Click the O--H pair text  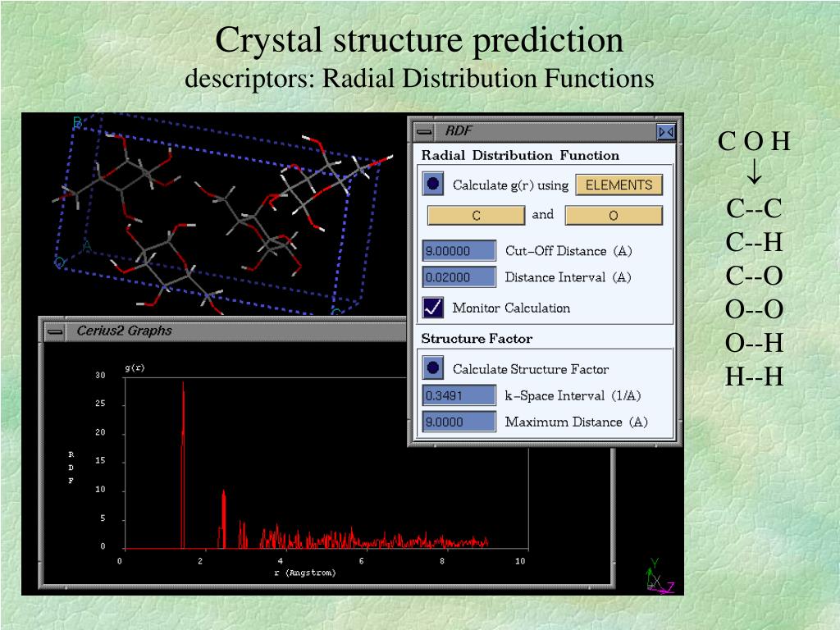click(x=754, y=343)
